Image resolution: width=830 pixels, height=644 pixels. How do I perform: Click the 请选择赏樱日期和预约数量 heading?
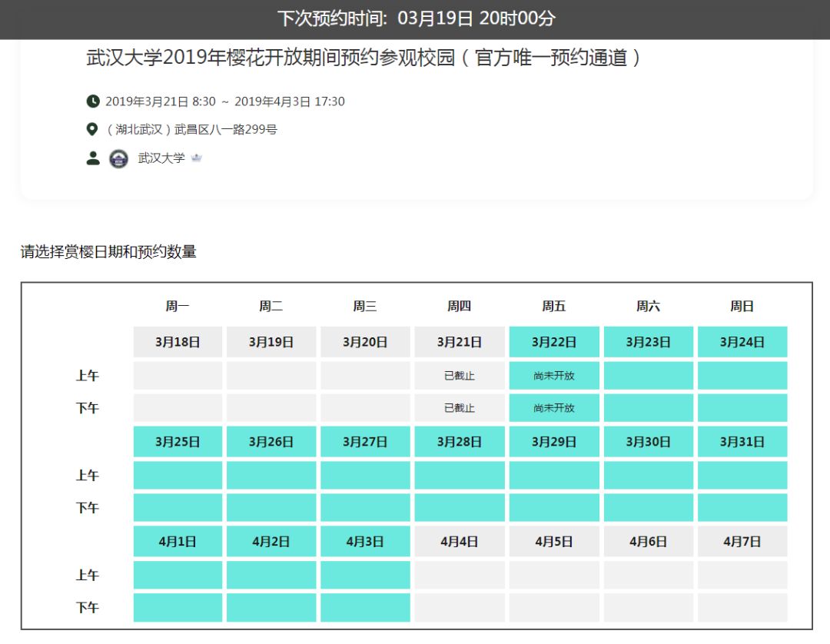108,251
